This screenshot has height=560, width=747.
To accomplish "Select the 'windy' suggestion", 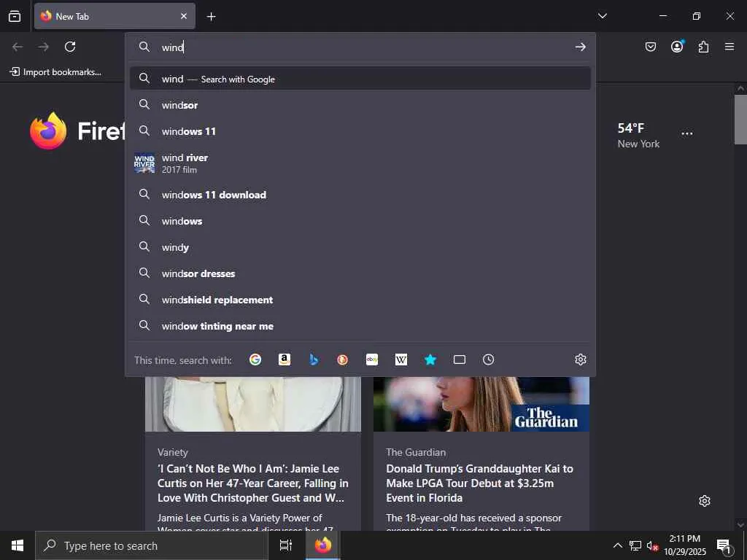I will [x=360, y=246].
